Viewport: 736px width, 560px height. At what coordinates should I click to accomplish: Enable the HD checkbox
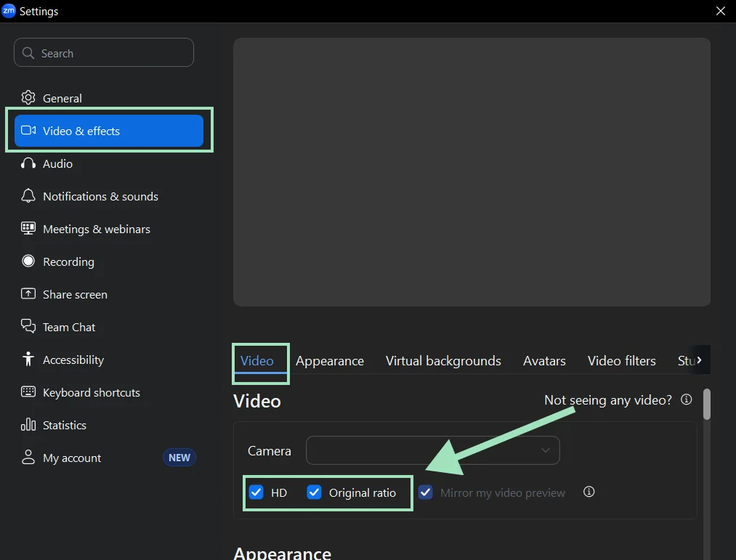[x=256, y=492]
